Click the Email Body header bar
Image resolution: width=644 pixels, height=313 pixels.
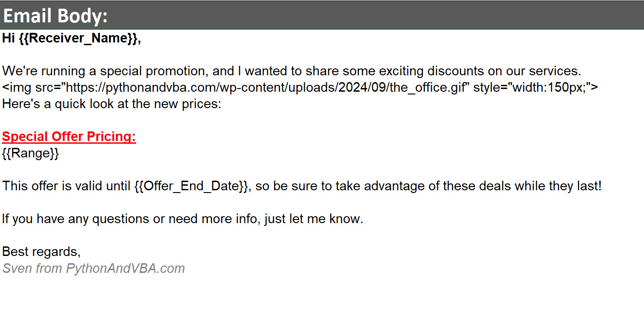pyautogui.click(x=322, y=16)
